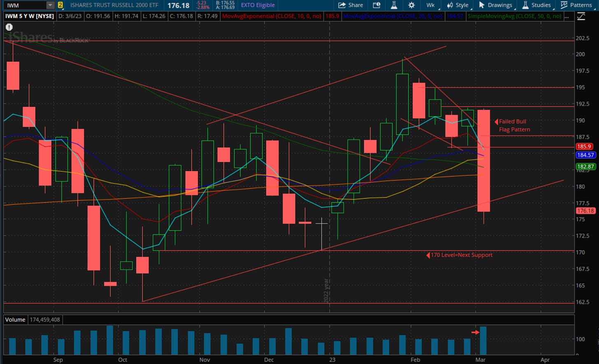The image size is (599, 364).
Task: Click the yellow link color box labeled 2
Action: 60,5
